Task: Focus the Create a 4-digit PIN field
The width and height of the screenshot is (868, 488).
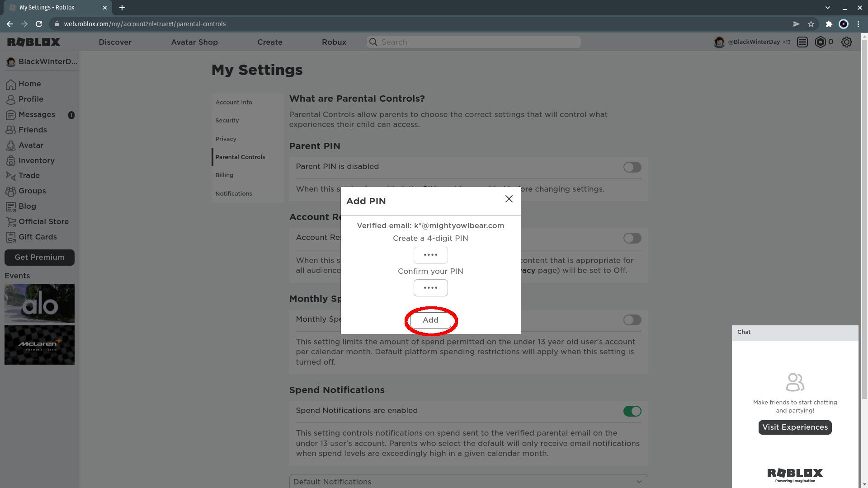Action: 430,255
